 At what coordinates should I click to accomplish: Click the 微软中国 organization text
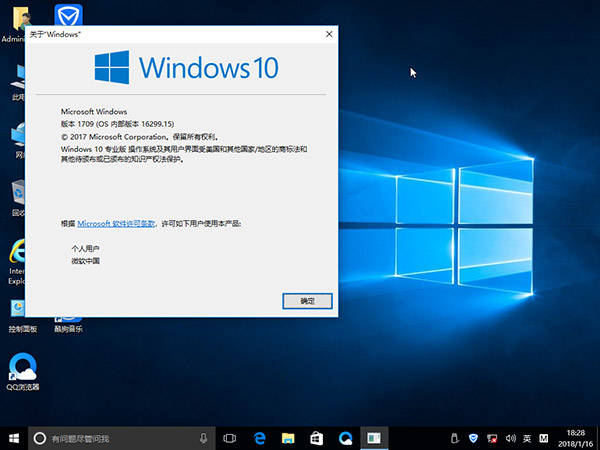[x=85, y=261]
